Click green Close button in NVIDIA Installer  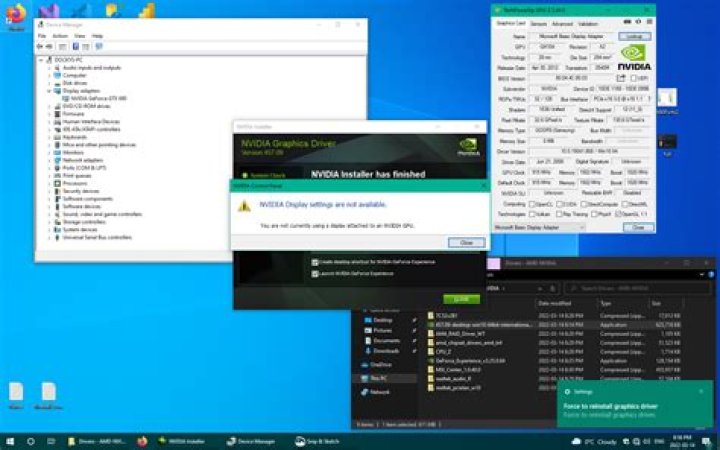click(461, 299)
